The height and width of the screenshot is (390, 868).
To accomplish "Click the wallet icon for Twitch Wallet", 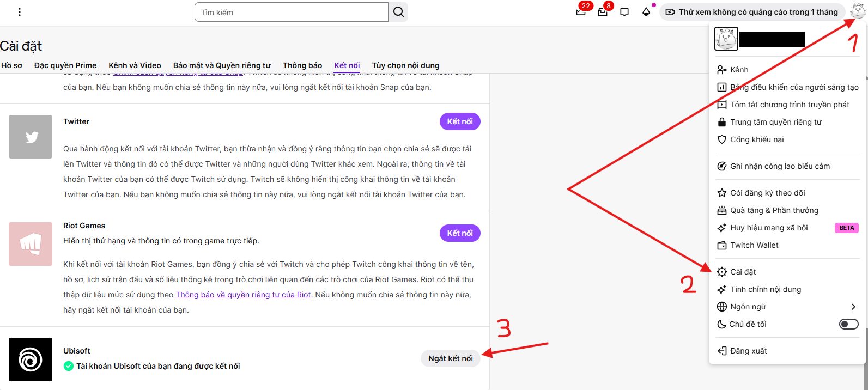I will tap(722, 245).
